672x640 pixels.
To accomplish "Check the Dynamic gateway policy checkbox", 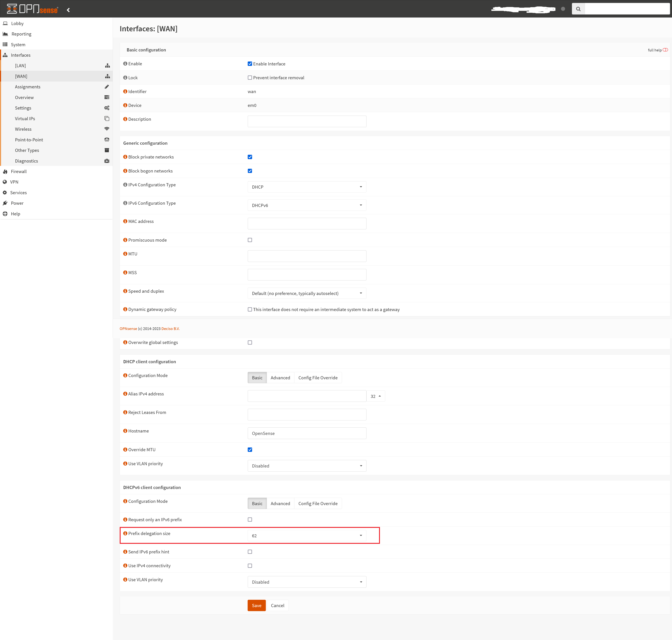I will click(x=250, y=310).
